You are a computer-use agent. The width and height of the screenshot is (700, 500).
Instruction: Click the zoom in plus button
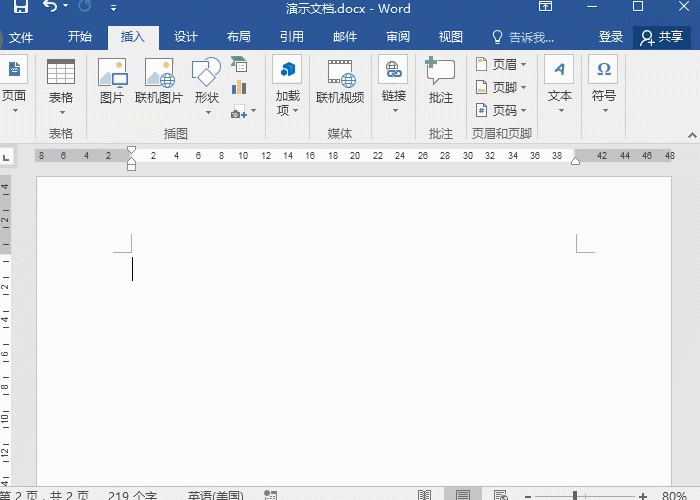643,496
